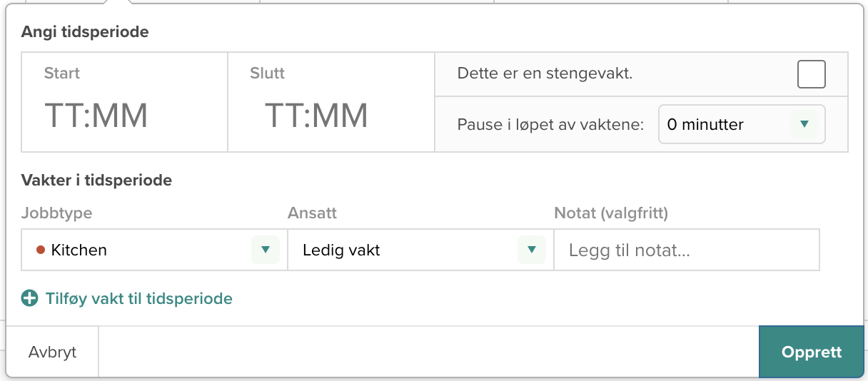Click the red dot beside Kitchen
Screen dimensions: 868x381
pyautogui.click(x=41, y=250)
